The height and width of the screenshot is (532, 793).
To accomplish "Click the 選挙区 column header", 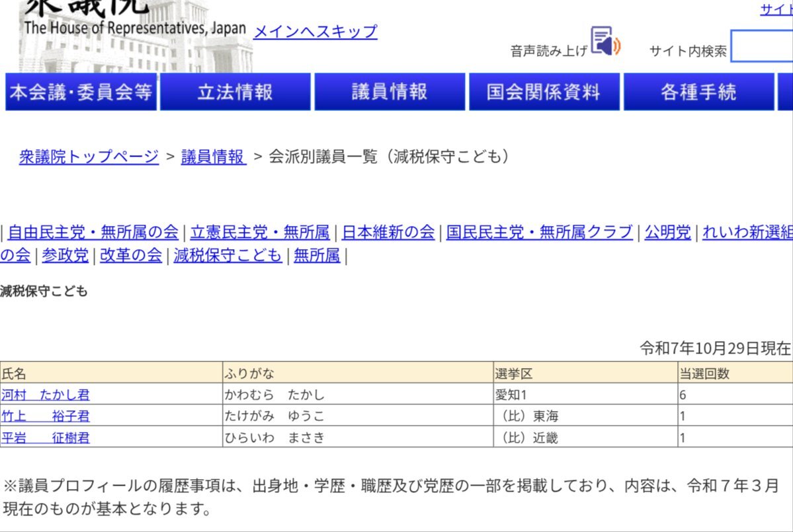I will pos(585,373).
